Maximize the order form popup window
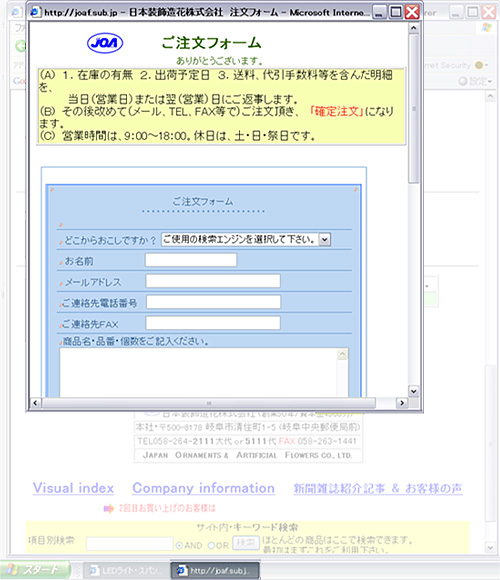Viewport: 500px width, 580px height. [395, 12]
